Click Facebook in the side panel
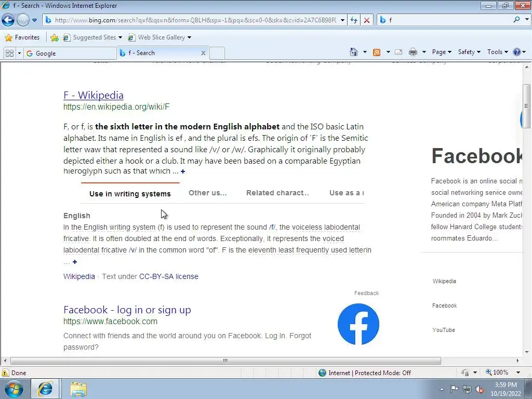This screenshot has height=399, width=532. pos(445,305)
